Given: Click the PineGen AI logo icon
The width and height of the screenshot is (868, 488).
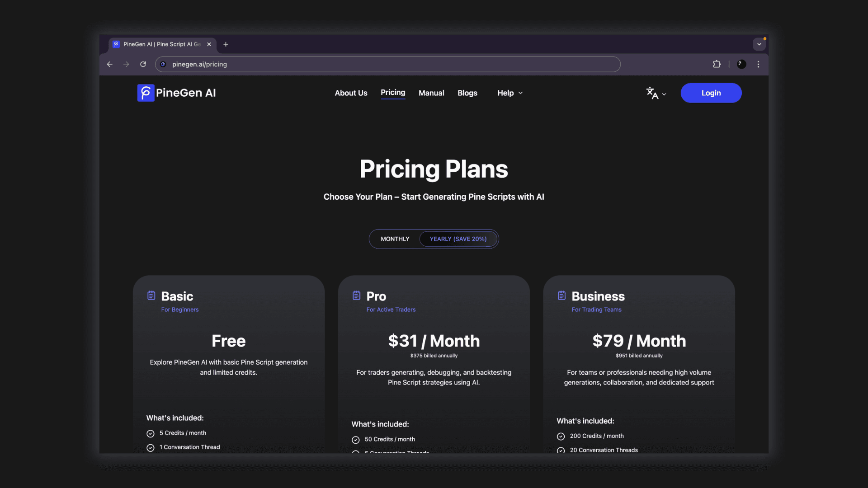Looking at the screenshot, I should click(146, 93).
